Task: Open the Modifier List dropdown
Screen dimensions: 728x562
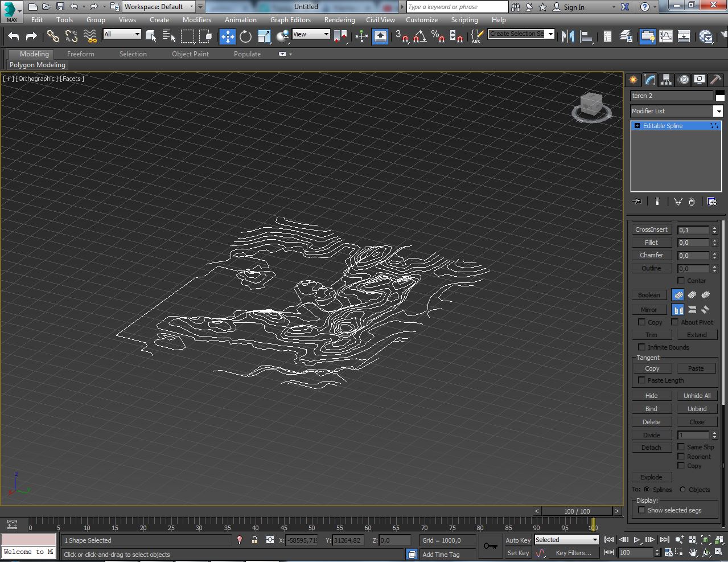Action: click(676, 111)
